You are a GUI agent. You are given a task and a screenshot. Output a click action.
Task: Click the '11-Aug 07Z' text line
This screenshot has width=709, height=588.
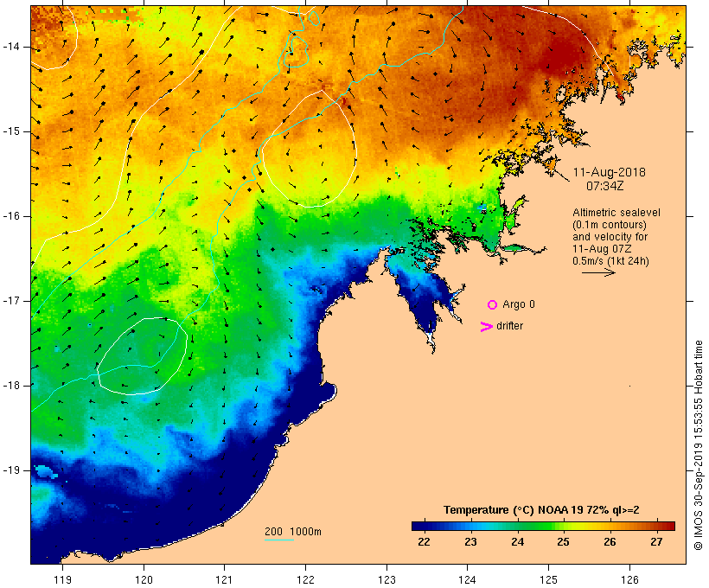pos(603,249)
